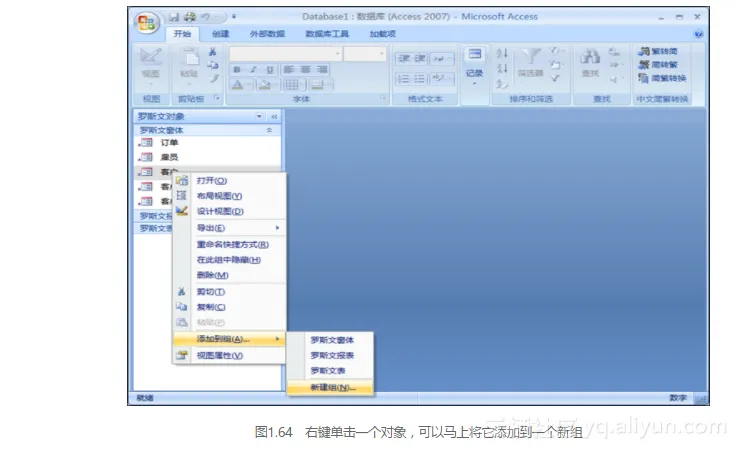
Task: Toggle underline formatting U
Action: pos(270,70)
